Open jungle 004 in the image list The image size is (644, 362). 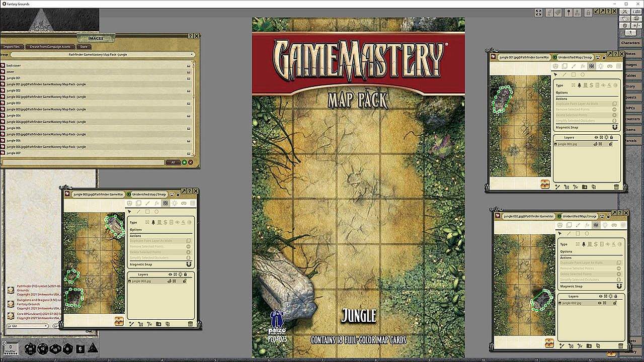coord(14,116)
